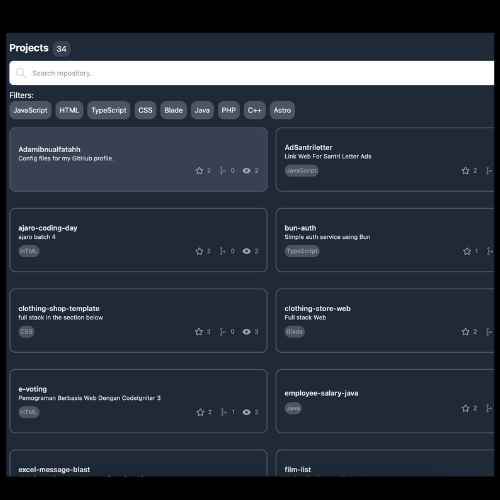Image resolution: width=500 pixels, height=500 pixels.
Task: Click fork icon on clothing-shop-template card
Action: click(222, 332)
